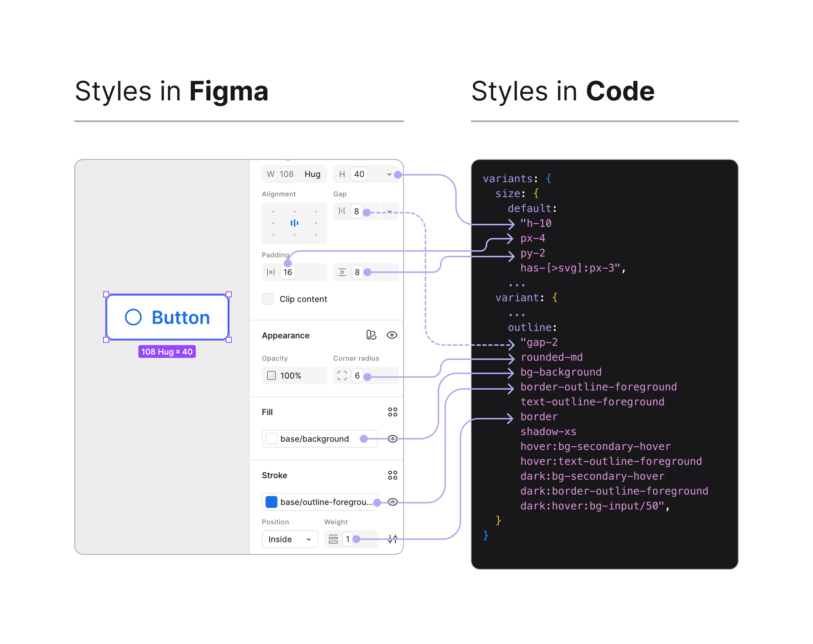Viewport: 813px width, 644px height.
Task: Click the hover:bg-secondary-hover code line
Action: [x=595, y=447]
